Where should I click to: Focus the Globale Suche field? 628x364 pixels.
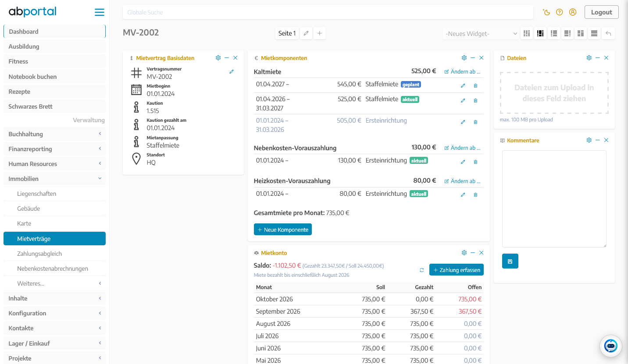click(x=328, y=12)
